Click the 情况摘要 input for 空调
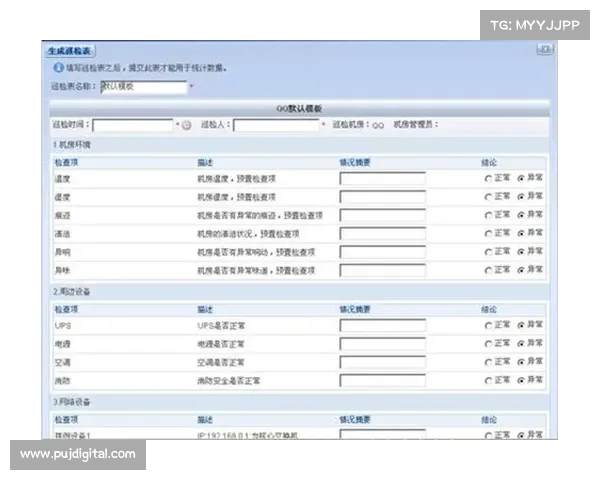 pyautogui.click(x=383, y=362)
